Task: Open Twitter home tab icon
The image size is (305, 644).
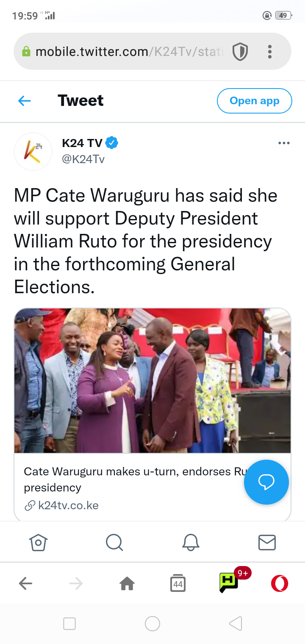Action: click(38, 542)
